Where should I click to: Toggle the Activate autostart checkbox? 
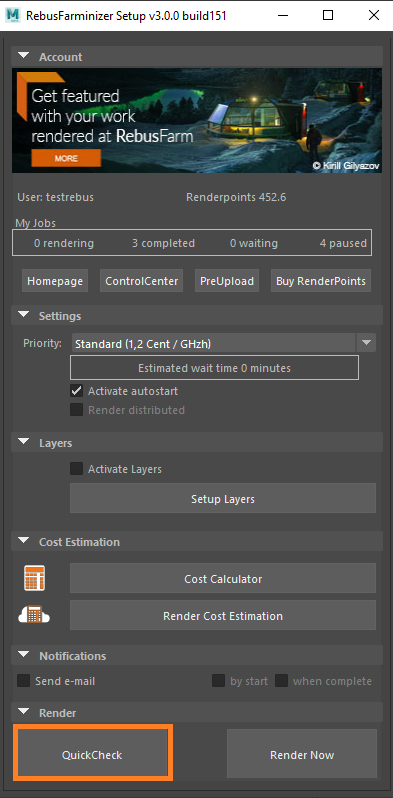76,391
